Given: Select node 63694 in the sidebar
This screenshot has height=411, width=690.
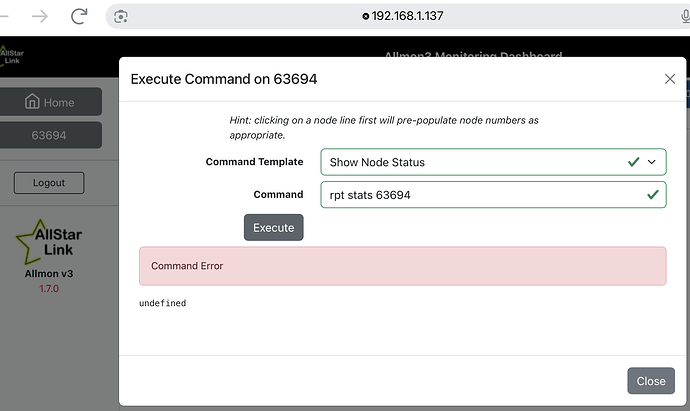Looking at the screenshot, I should tap(50, 135).
